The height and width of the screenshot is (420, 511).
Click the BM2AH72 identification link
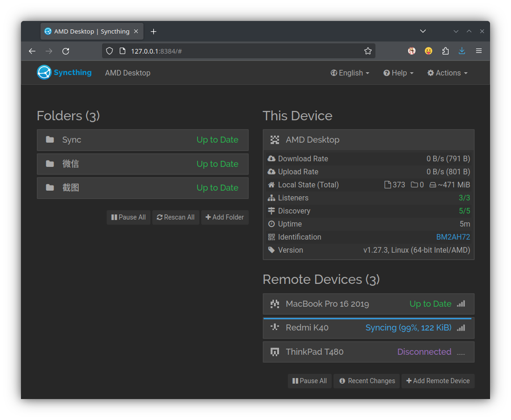(x=453, y=237)
